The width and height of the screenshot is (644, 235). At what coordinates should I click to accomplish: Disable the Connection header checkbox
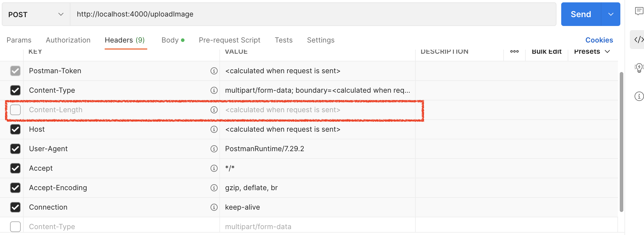click(x=15, y=207)
